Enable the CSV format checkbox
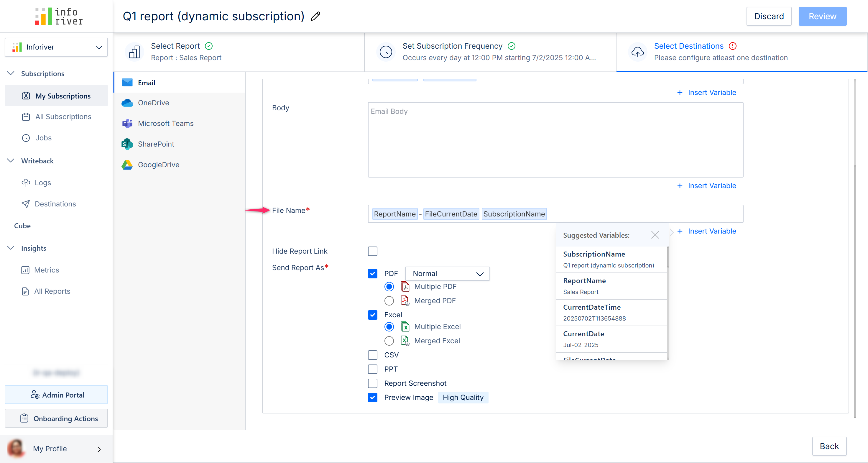The height and width of the screenshot is (463, 868). point(372,355)
